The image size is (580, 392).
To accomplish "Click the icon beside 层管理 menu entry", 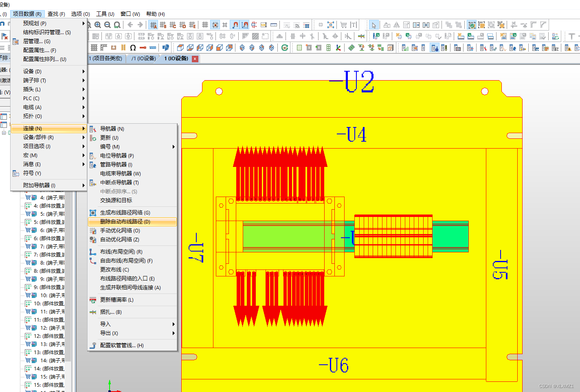I will pyautogui.click(x=16, y=41).
